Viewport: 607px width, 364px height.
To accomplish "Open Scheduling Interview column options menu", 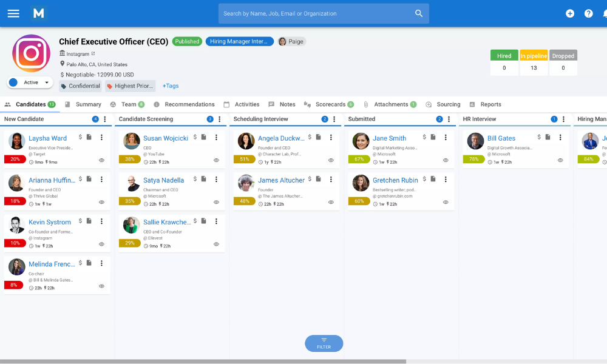I will [334, 119].
